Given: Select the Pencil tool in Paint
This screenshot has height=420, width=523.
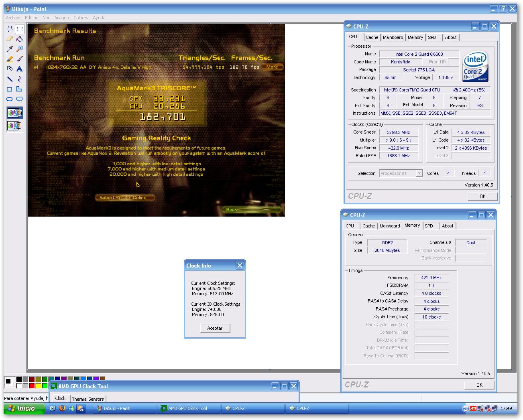Looking at the screenshot, I should coord(10,59).
